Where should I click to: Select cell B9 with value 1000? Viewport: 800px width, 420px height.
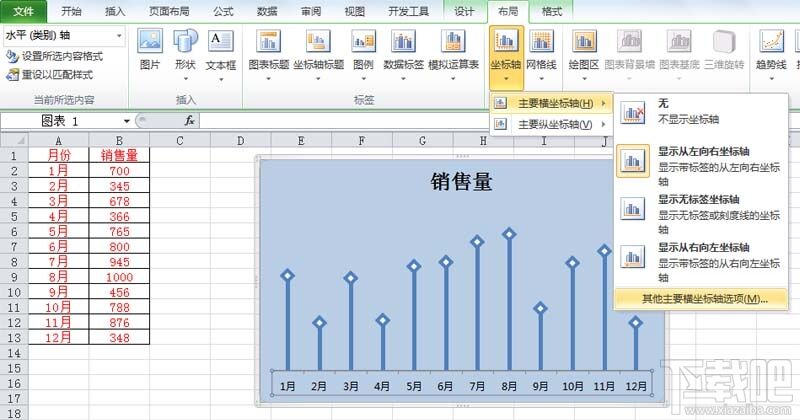point(119,277)
